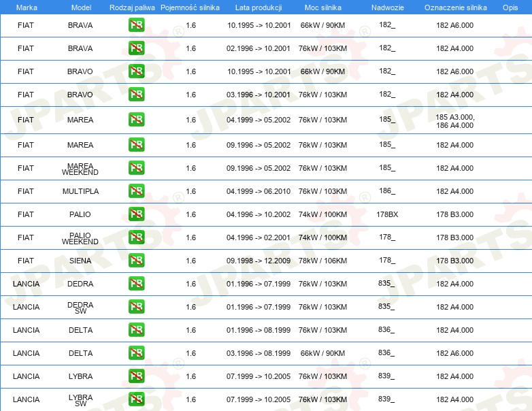This screenshot has width=532, height=411.
Task: Click date range 04.1996 -> 02.2001
Action: tap(259, 237)
